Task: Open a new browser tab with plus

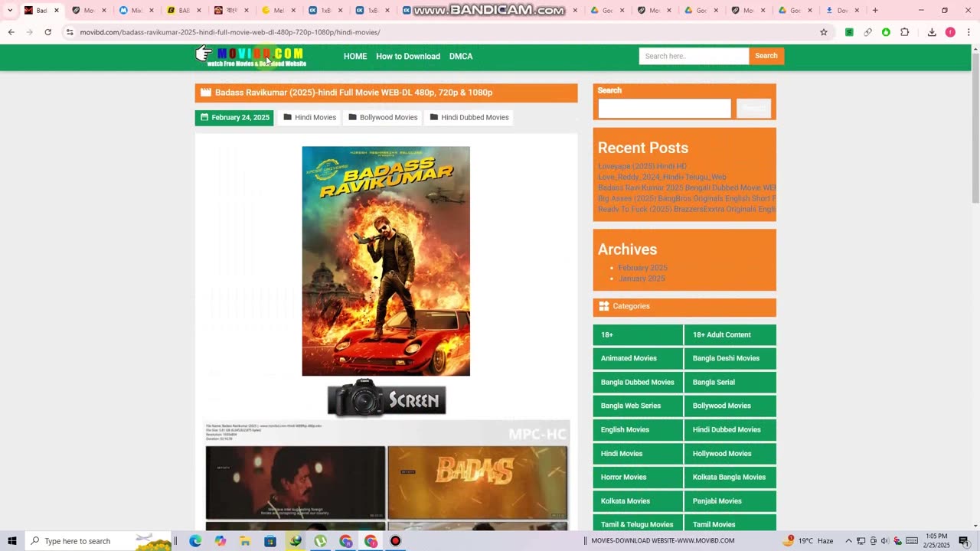Action: click(875, 10)
